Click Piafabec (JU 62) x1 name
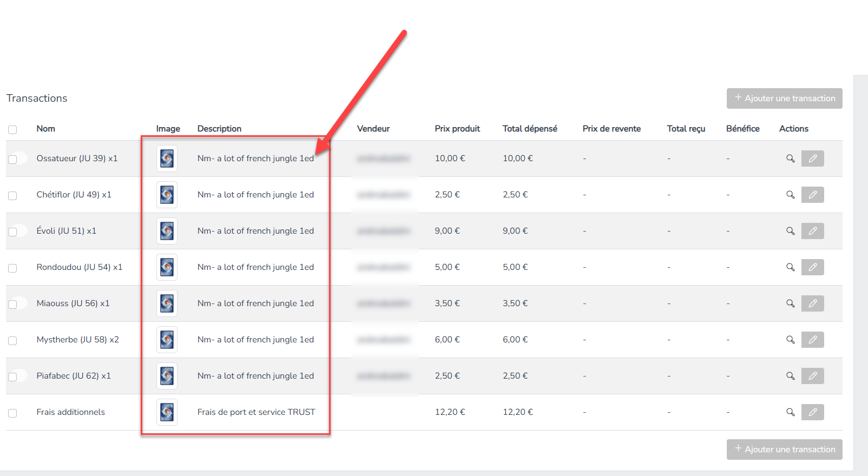This screenshot has width=868, height=476. click(x=74, y=376)
